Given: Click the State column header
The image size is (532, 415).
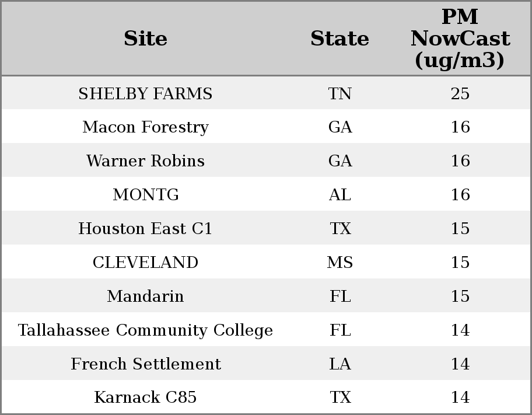Looking at the screenshot, I should 339,39.
